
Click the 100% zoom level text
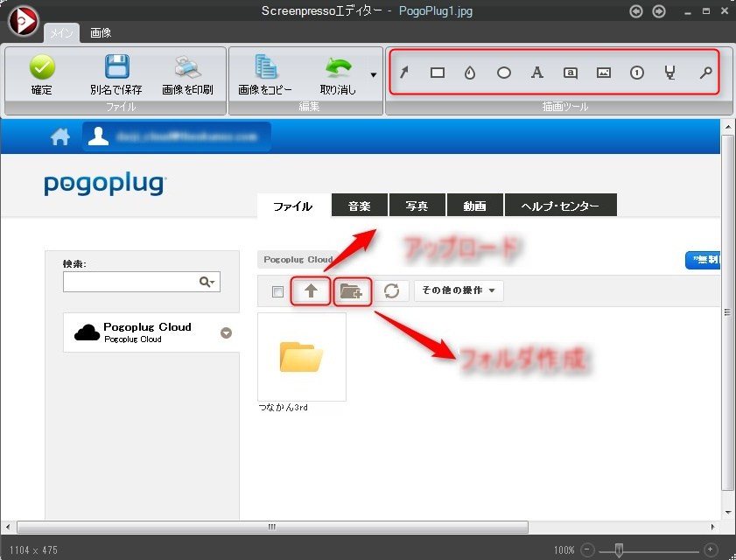click(x=564, y=550)
